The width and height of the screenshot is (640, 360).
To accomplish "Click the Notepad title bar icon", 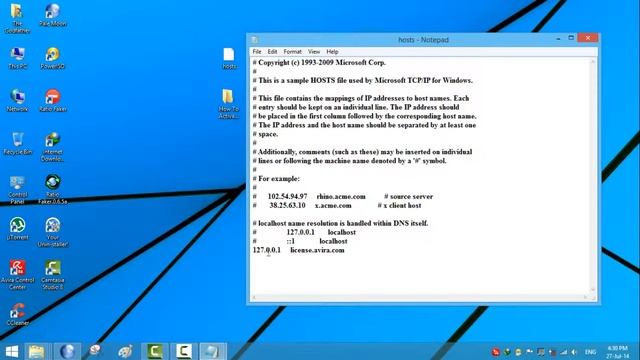I will click(254, 40).
